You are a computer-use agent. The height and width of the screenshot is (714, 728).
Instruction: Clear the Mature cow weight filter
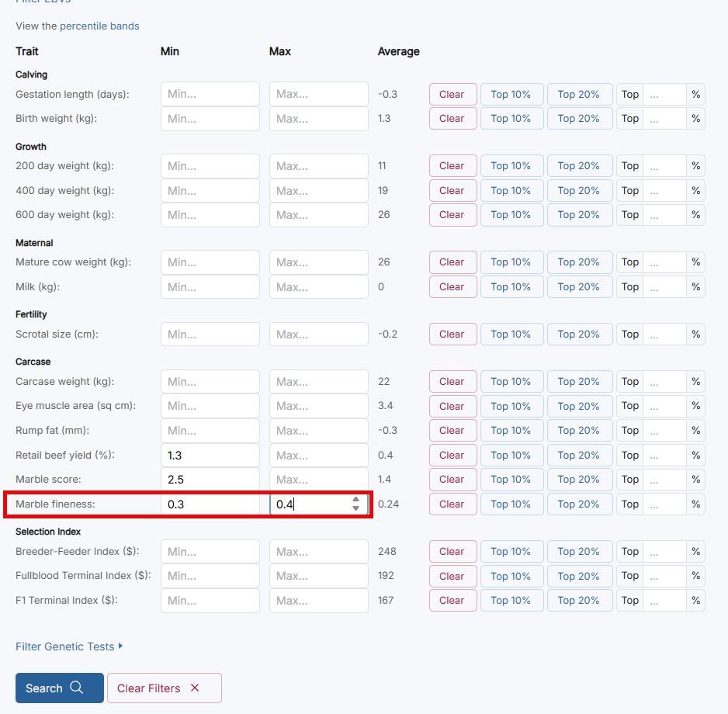[452, 262]
